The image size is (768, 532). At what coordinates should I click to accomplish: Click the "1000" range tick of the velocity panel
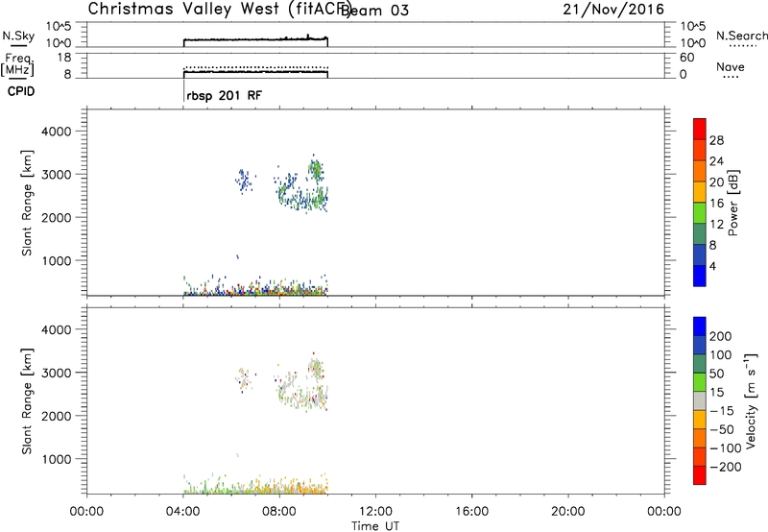coord(57,459)
